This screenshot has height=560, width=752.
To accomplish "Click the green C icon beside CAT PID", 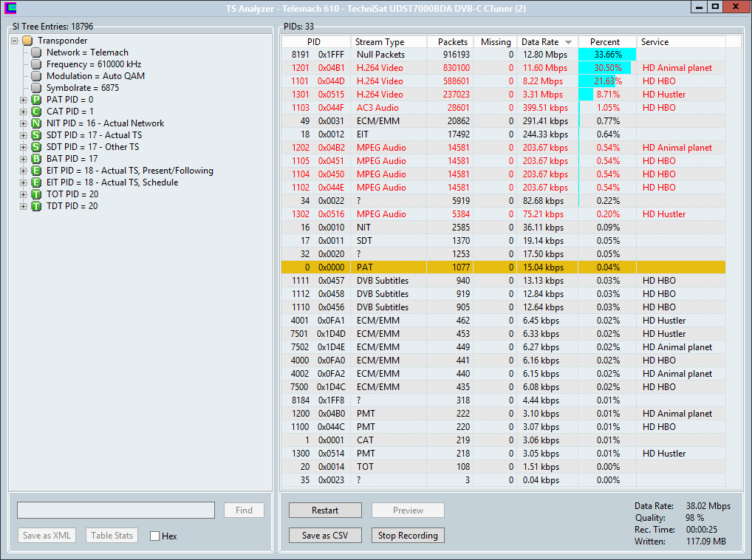I will (36, 112).
